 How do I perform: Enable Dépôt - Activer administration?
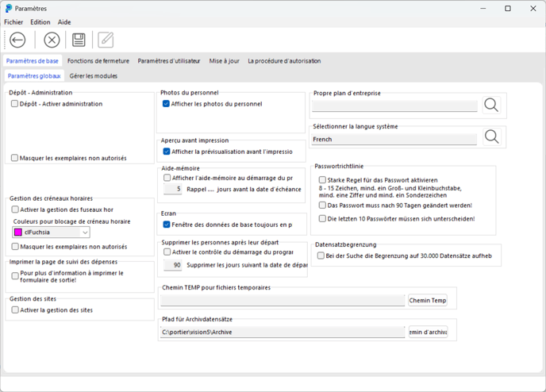[14, 104]
